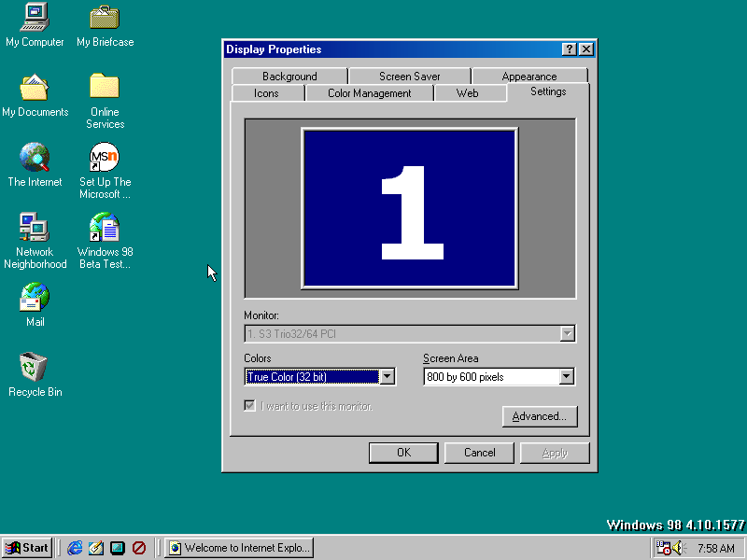Toggle the 'I want to use this monitor' checkbox
This screenshot has height=560, width=747.
[x=249, y=406]
